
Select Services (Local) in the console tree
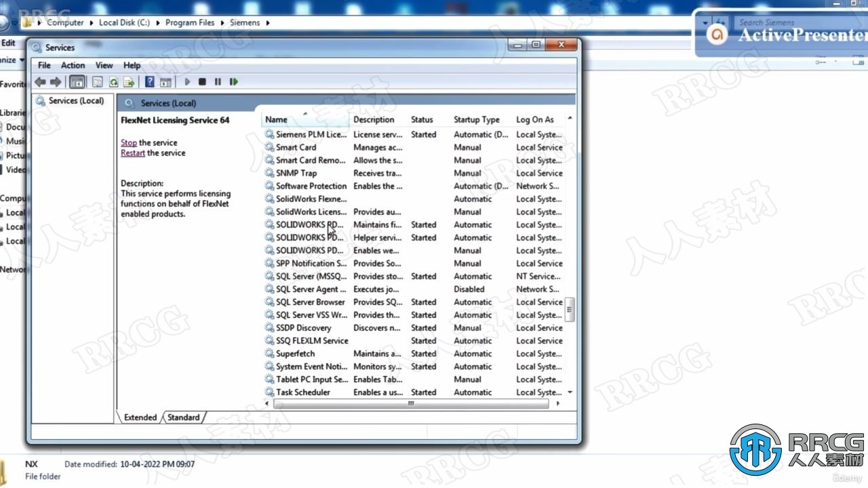76,100
